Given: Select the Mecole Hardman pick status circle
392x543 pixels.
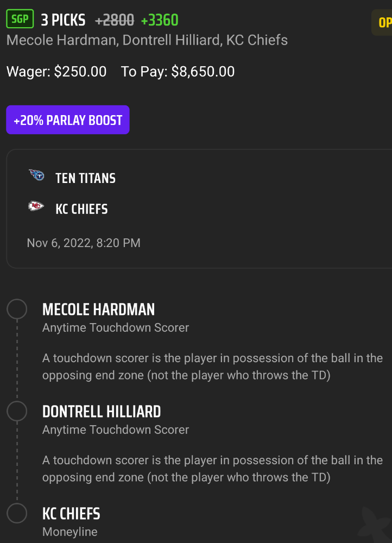Looking at the screenshot, I should coord(17,309).
